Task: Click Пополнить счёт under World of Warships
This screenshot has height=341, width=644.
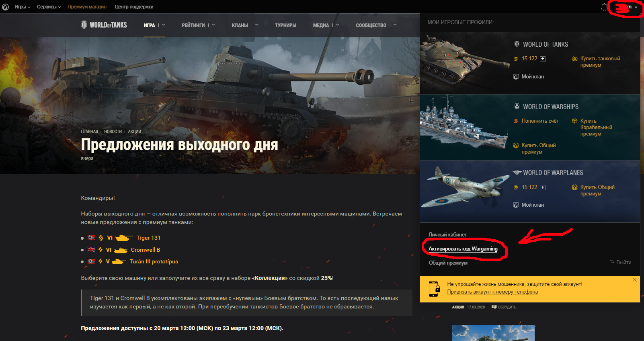Action: pos(540,121)
